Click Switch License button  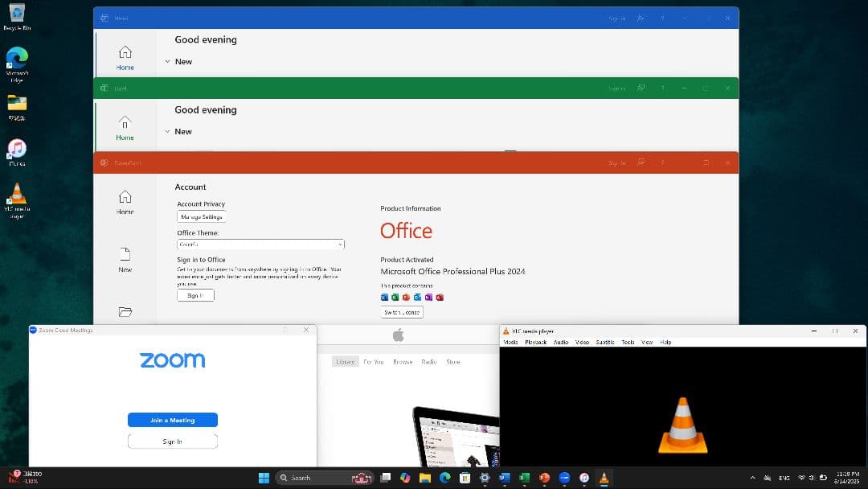(401, 312)
